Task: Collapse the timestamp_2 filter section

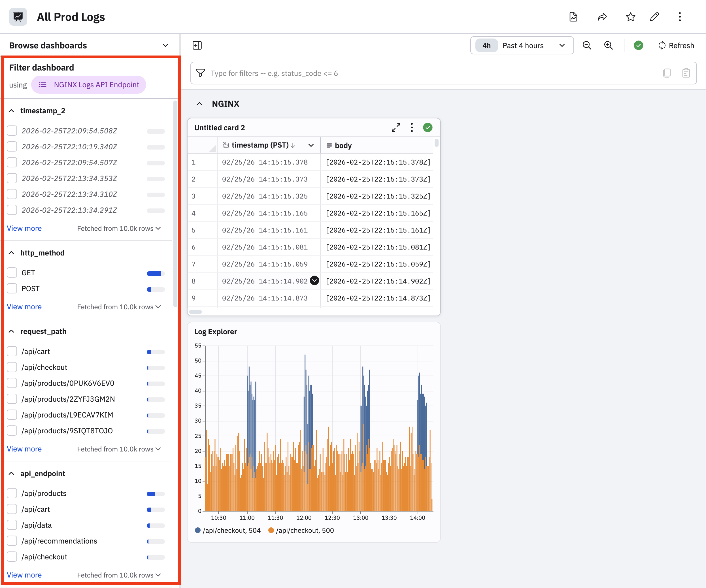Action: pyautogui.click(x=11, y=111)
